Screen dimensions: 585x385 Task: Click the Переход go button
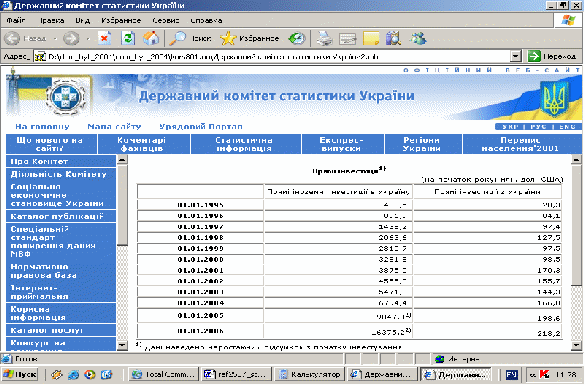[552, 56]
